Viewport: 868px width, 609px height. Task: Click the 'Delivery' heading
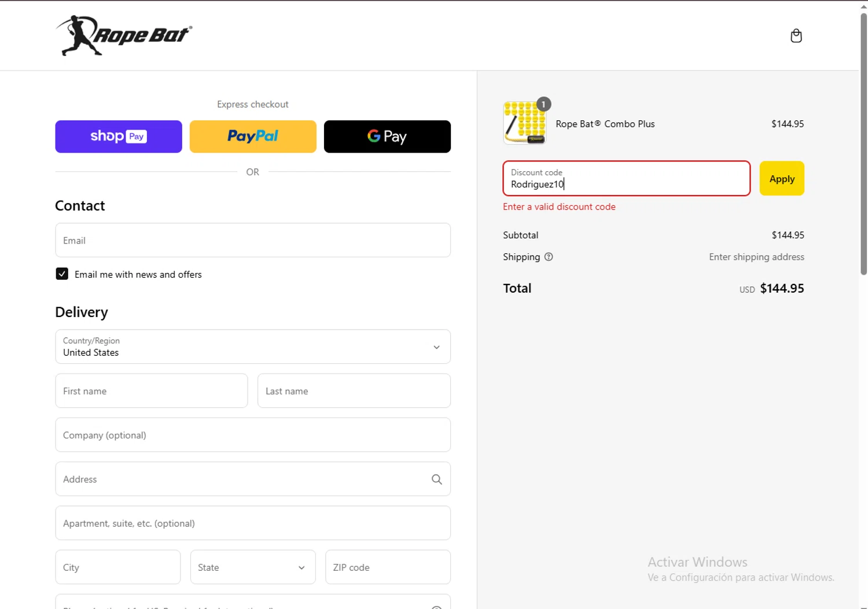click(x=82, y=312)
